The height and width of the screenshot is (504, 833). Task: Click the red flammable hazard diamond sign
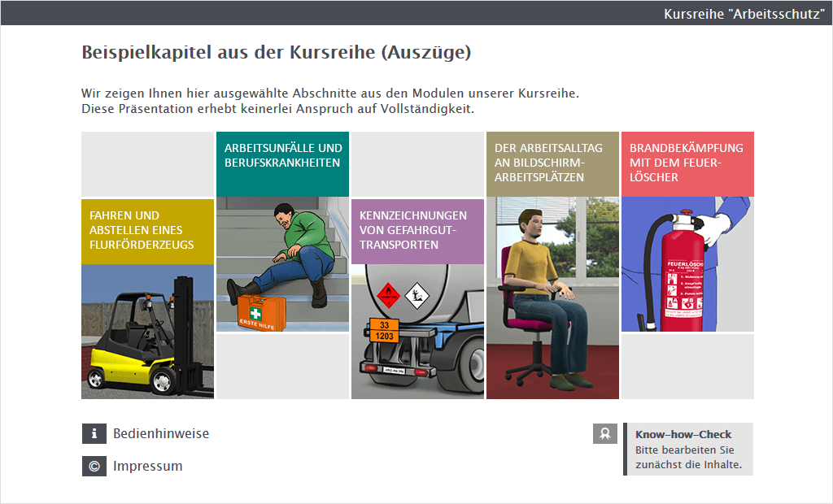coord(390,294)
